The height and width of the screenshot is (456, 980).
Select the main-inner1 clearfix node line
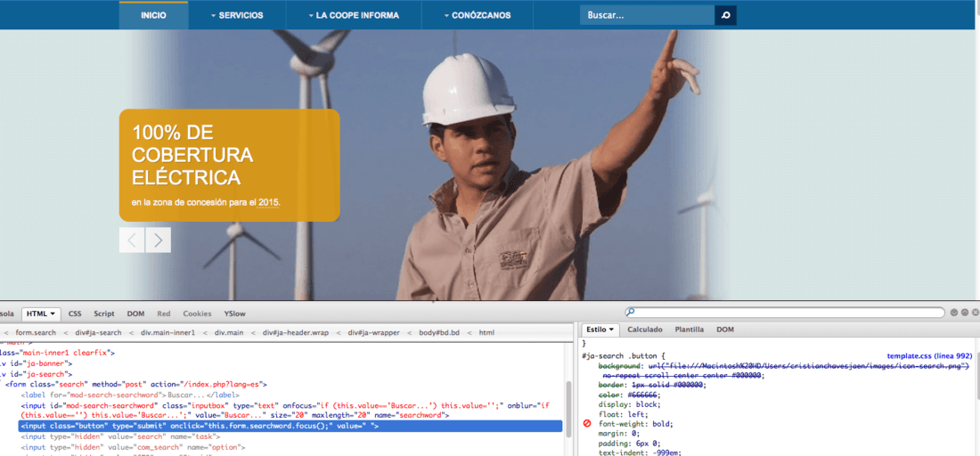pyautogui.click(x=58, y=353)
